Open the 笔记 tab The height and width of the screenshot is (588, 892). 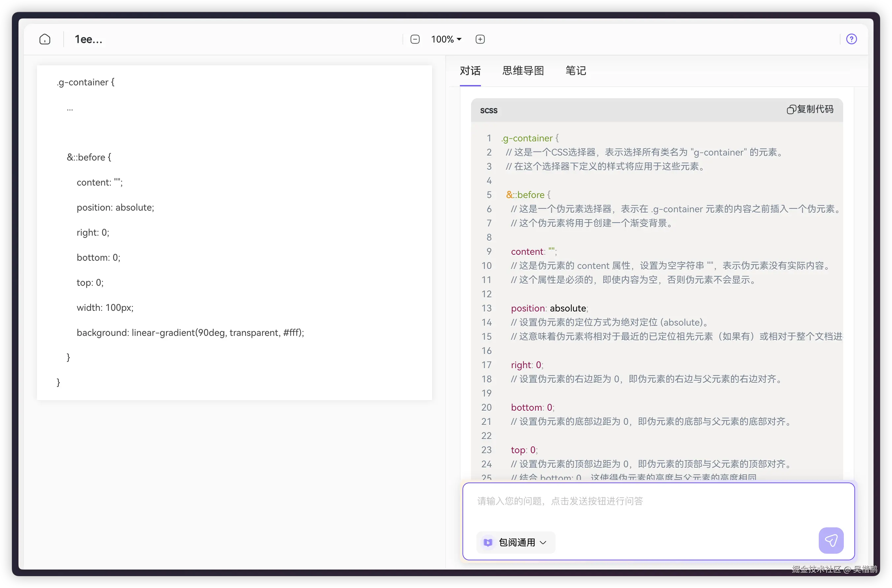coord(575,71)
